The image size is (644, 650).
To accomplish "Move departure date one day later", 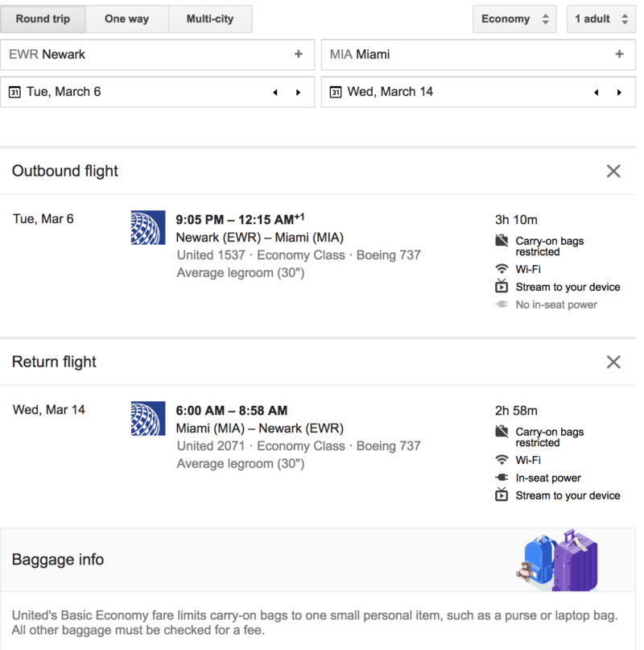I will [x=299, y=93].
